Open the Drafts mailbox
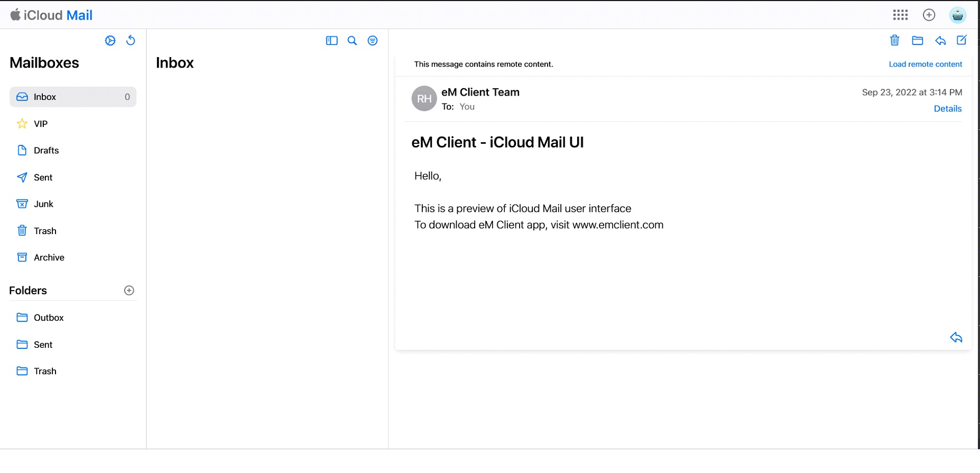 [x=73, y=150]
